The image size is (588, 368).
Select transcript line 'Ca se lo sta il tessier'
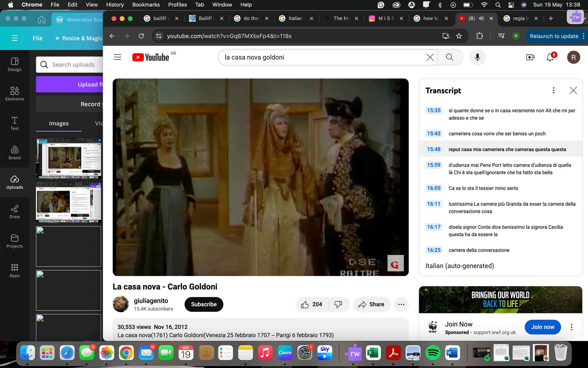501,188
